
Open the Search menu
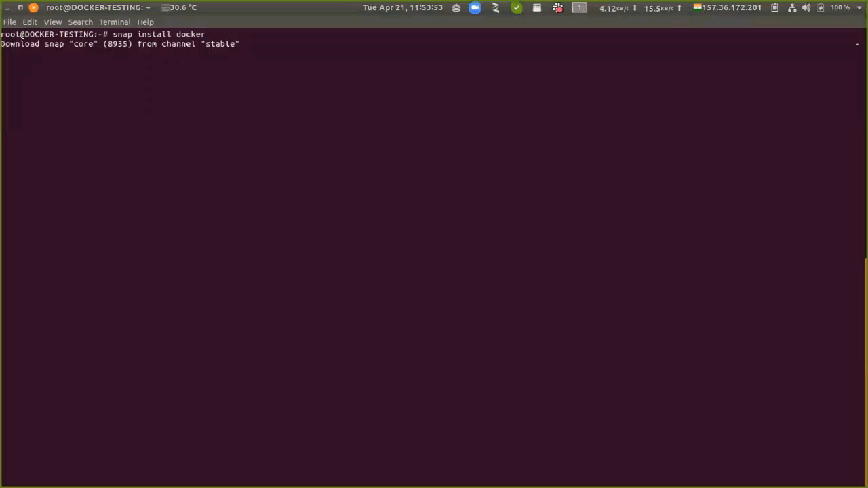(80, 22)
